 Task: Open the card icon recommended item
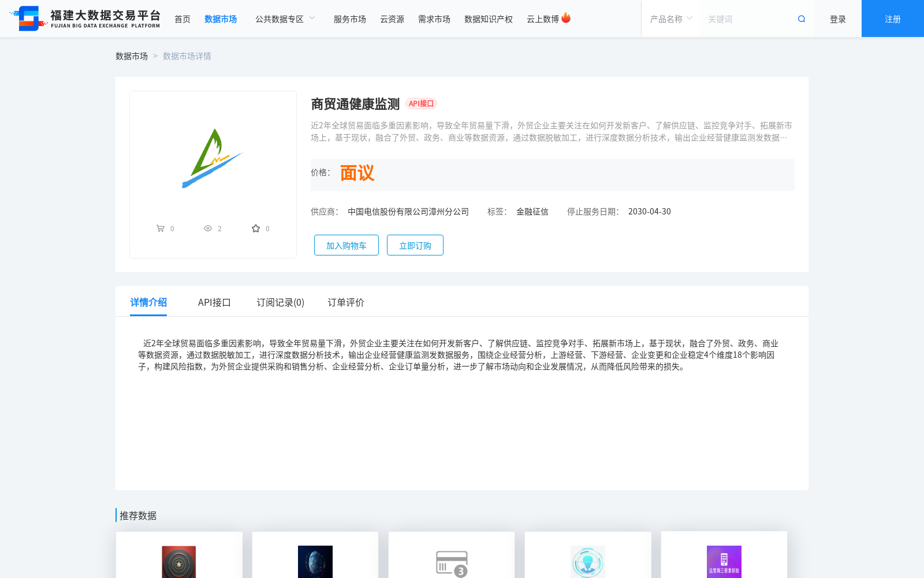452,564
